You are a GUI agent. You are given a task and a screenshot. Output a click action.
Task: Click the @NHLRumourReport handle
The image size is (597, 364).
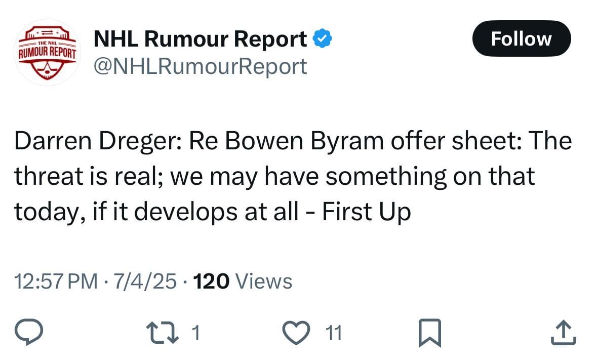pos(201,66)
